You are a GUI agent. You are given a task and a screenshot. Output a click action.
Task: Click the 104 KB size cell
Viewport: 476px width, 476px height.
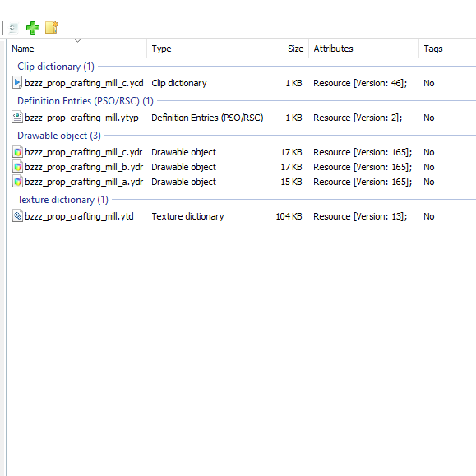(x=289, y=216)
